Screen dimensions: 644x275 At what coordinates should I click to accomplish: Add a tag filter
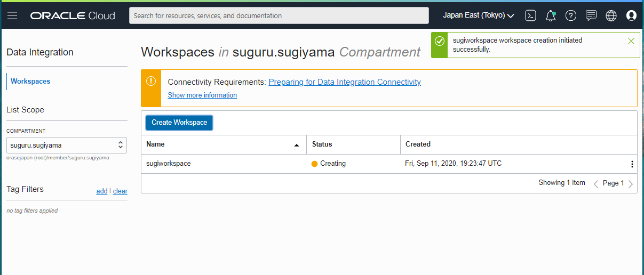(x=102, y=191)
